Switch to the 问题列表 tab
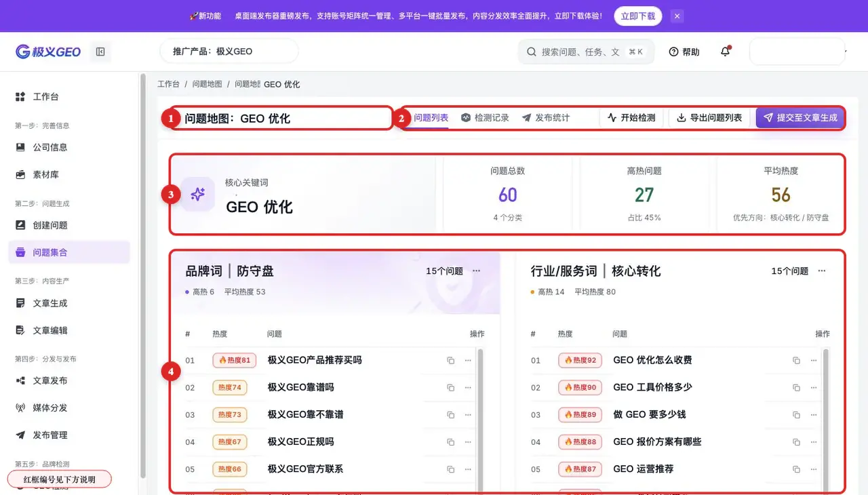Viewport: 868px width, 495px height. point(431,117)
